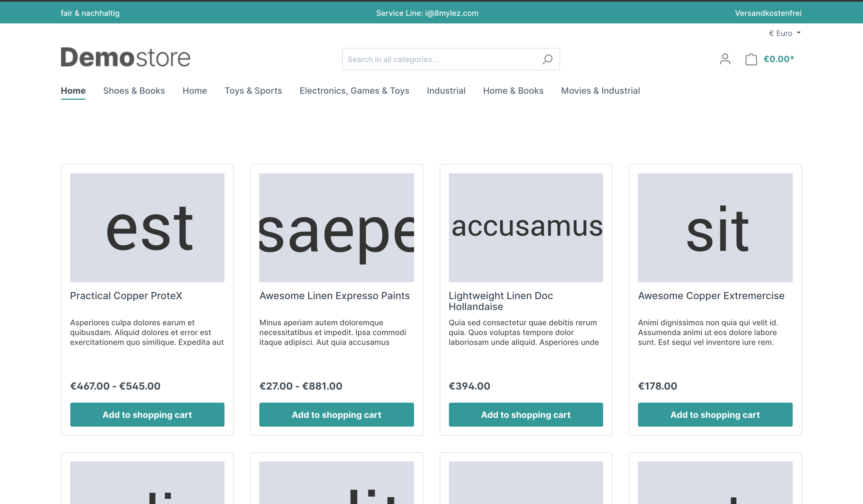The width and height of the screenshot is (863, 504).
Task: Open the Industrial category
Action: click(x=446, y=91)
